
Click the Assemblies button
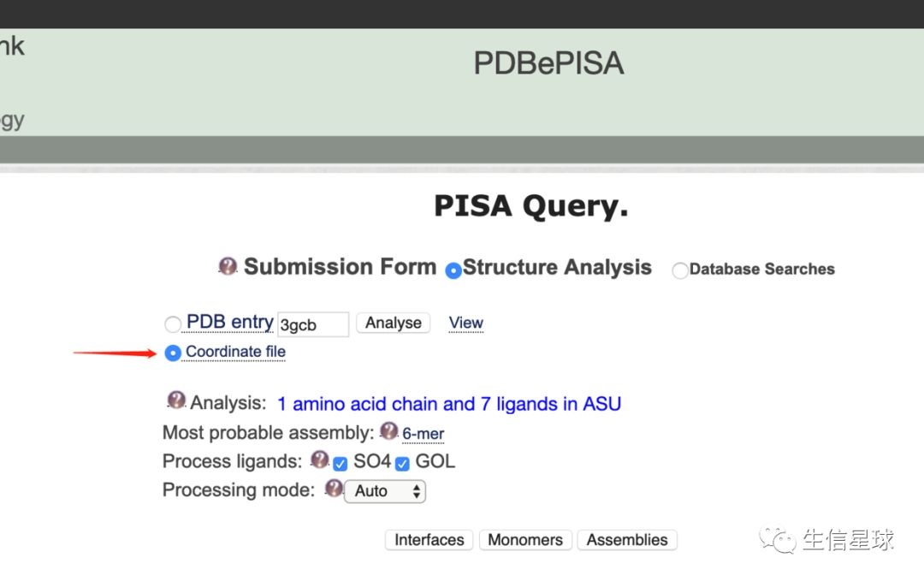tap(627, 540)
